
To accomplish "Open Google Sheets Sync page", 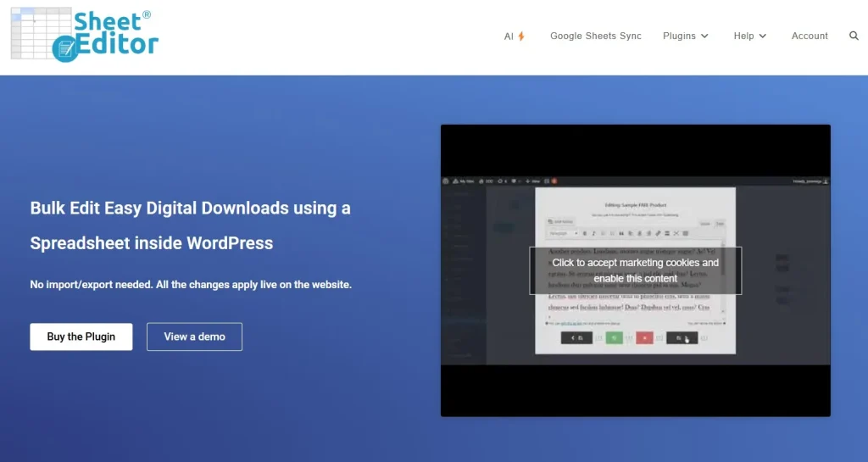I will point(596,36).
